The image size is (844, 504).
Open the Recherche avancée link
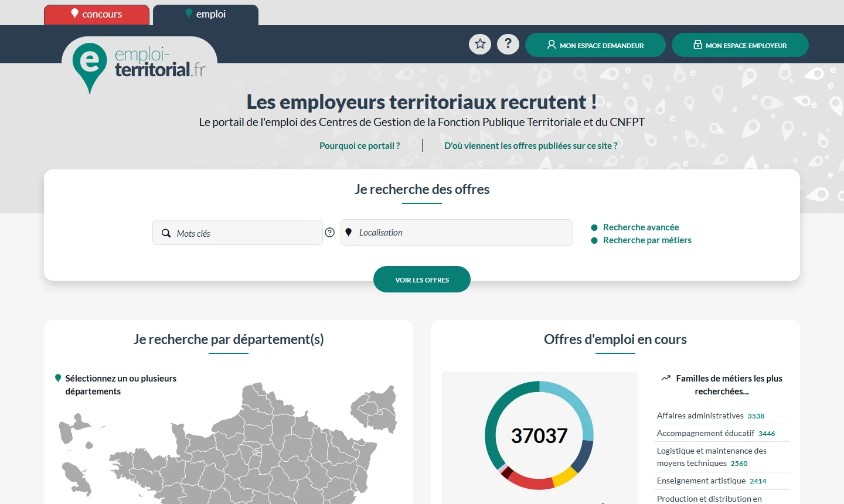(641, 227)
